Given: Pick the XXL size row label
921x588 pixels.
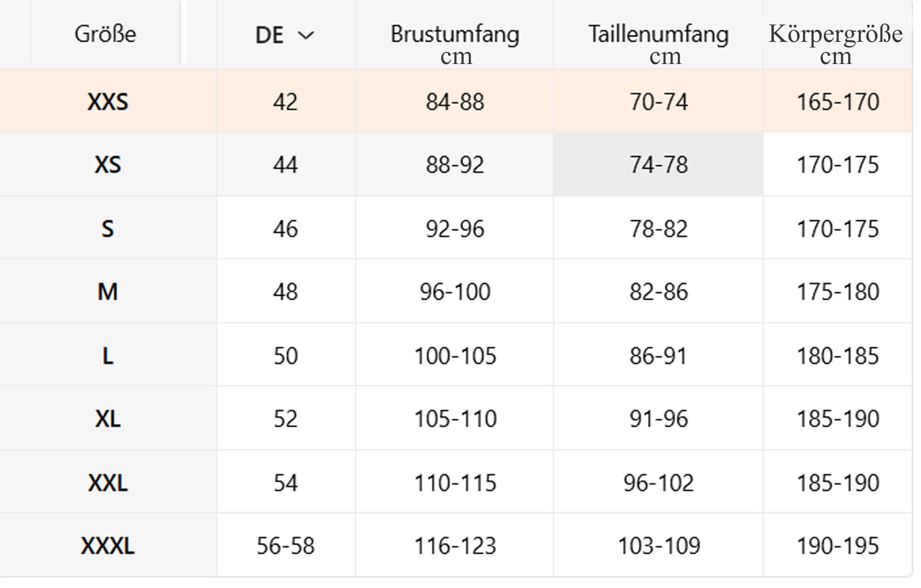Looking at the screenshot, I should coord(108,483).
